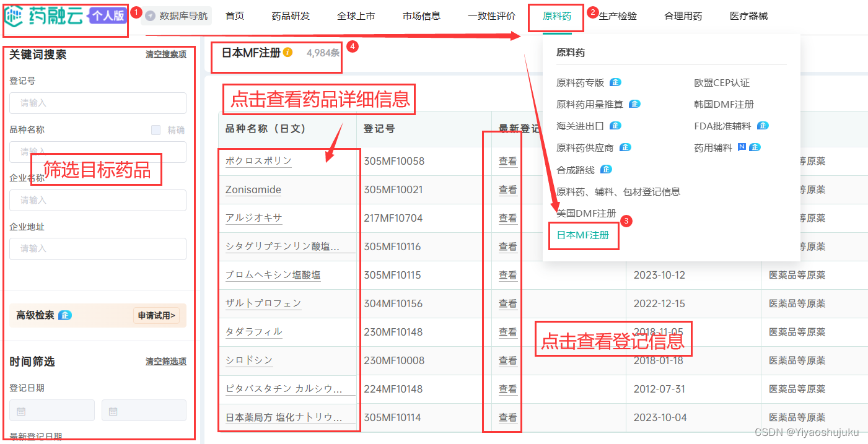Viewport: 868px width, 444px height.
Task: Select 原料药供应商 entry
Action: pyautogui.click(x=585, y=147)
